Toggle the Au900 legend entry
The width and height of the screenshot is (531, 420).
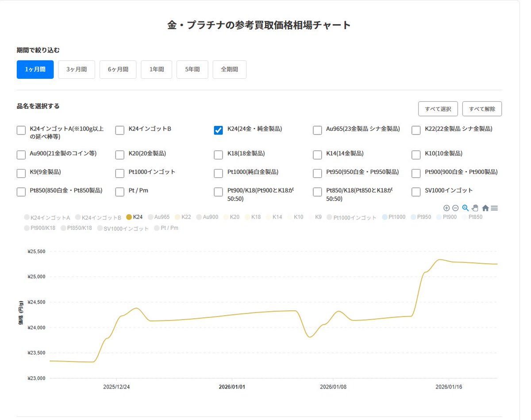pyautogui.click(x=207, y=217)
